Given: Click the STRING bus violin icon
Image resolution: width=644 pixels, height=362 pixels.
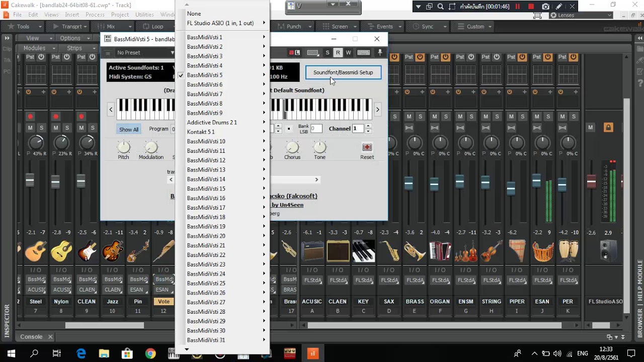Looking at the screenshot, I should (x=492, y=251).
